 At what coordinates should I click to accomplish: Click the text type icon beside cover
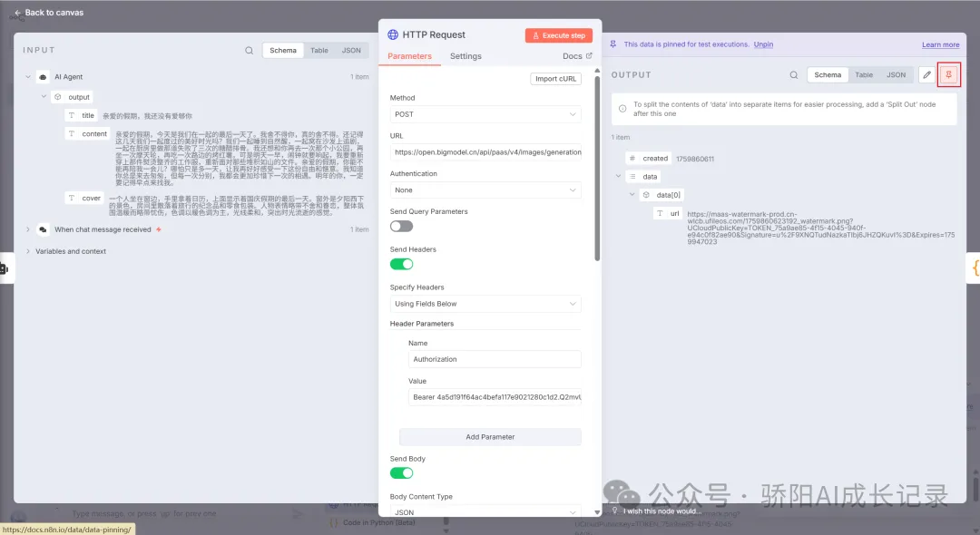click(72, 198)
